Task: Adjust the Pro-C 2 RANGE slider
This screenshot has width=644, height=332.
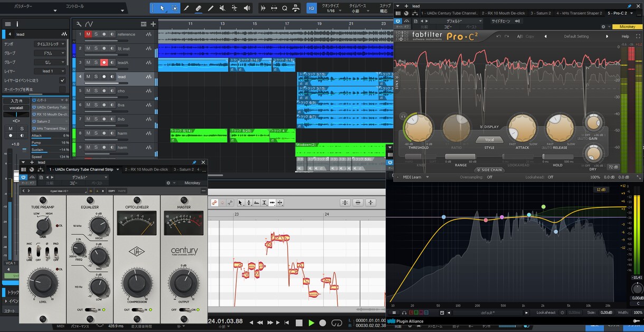Action: tap(461, 157)
